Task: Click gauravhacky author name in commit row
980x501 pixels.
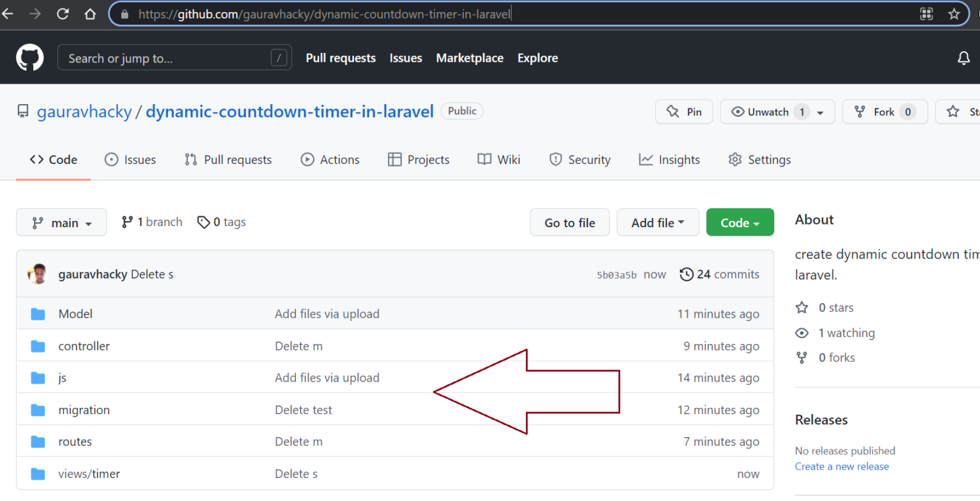Action: point(93,274)
